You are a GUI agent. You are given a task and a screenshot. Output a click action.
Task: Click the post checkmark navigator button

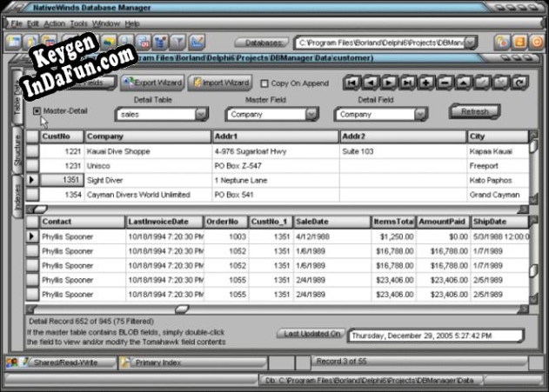click(x=482, y=83)
